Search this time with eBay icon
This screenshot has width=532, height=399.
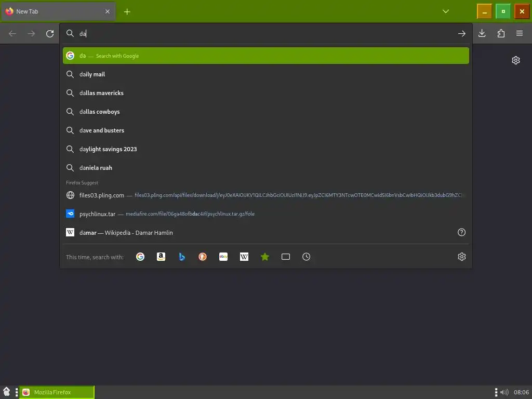click(x=223, y=257)
